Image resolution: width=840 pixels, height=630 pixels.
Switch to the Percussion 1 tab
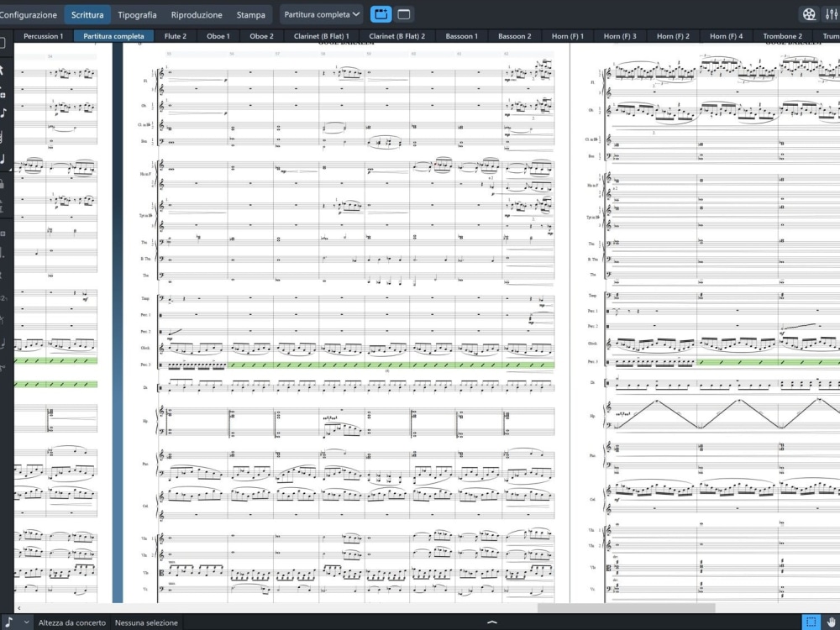pyautogui.click(x=44, y=36)
